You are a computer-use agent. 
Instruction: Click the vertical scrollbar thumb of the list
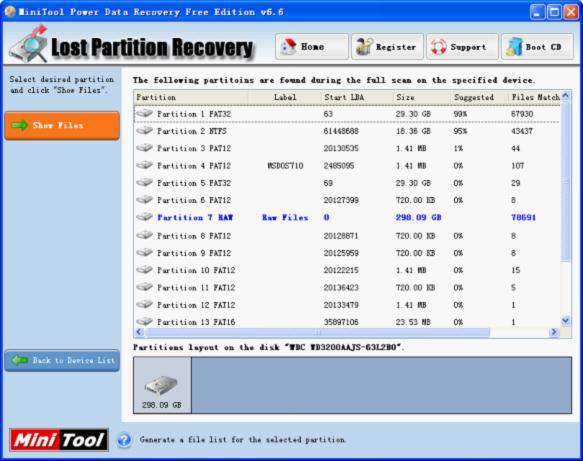coord(566,181)
